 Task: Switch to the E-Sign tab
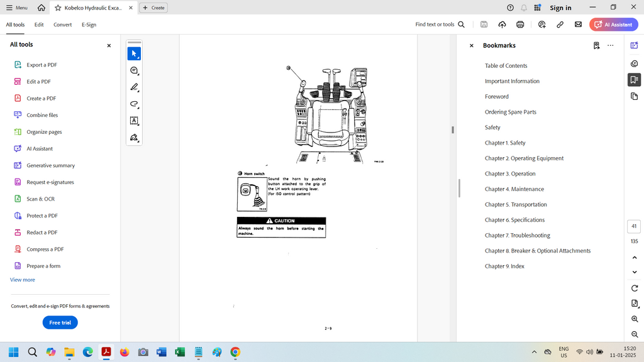click(x=89, y=25)
